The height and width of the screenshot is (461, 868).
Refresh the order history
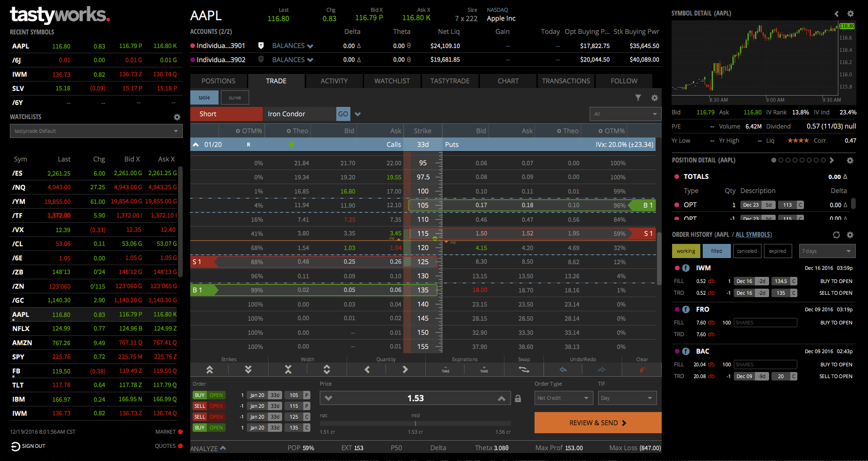836,235
